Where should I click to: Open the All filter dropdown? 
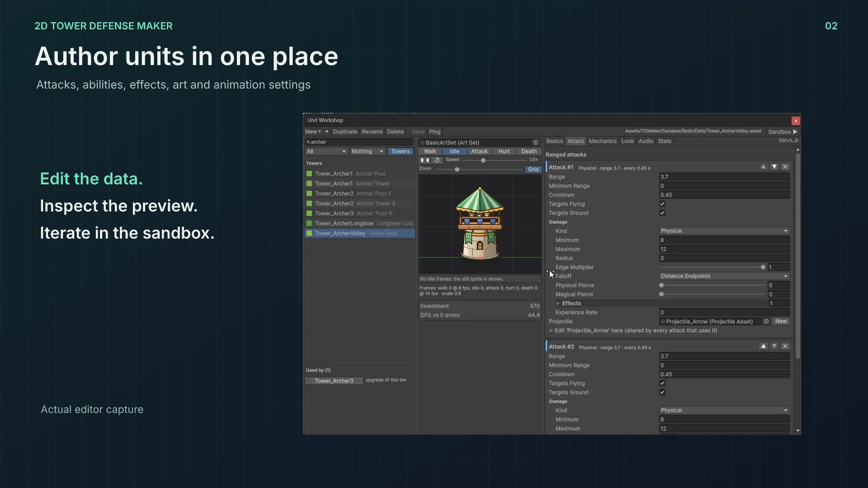click(x=326, y=151)
